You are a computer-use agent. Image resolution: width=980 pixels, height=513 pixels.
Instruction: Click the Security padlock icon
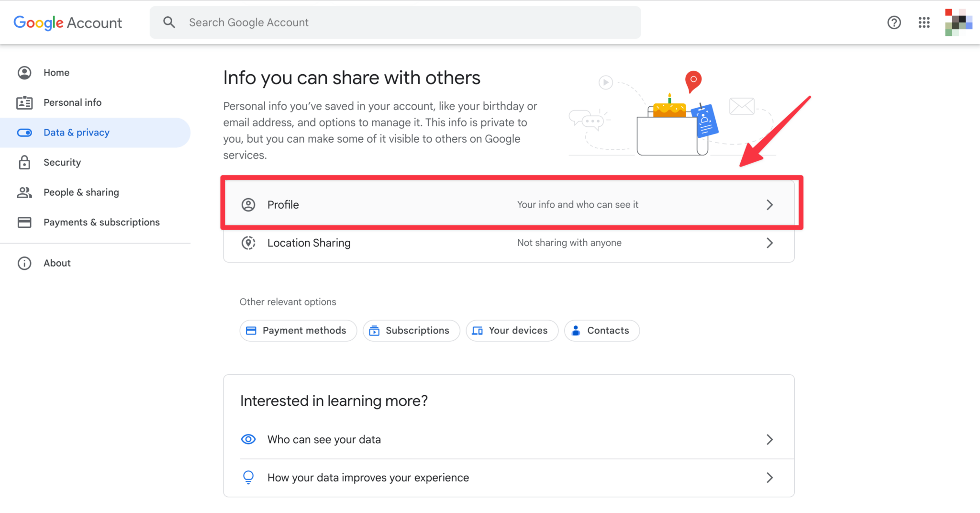click(24, 162)
